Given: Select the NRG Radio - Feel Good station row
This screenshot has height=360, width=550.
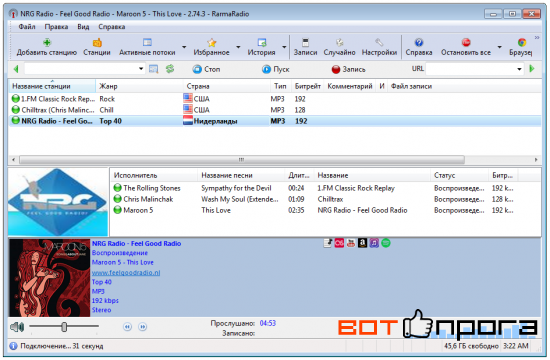Looking at the screenshot, I should coord(275,121).
